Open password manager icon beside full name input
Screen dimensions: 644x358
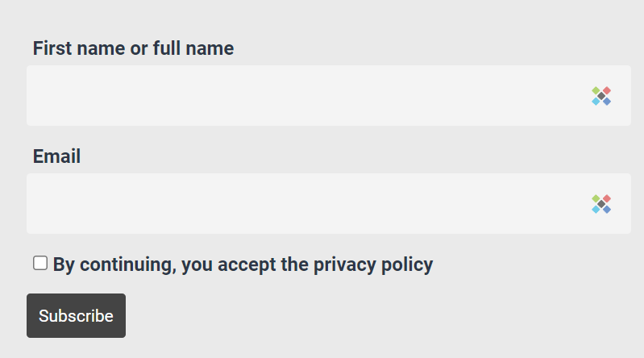[601, 96]
